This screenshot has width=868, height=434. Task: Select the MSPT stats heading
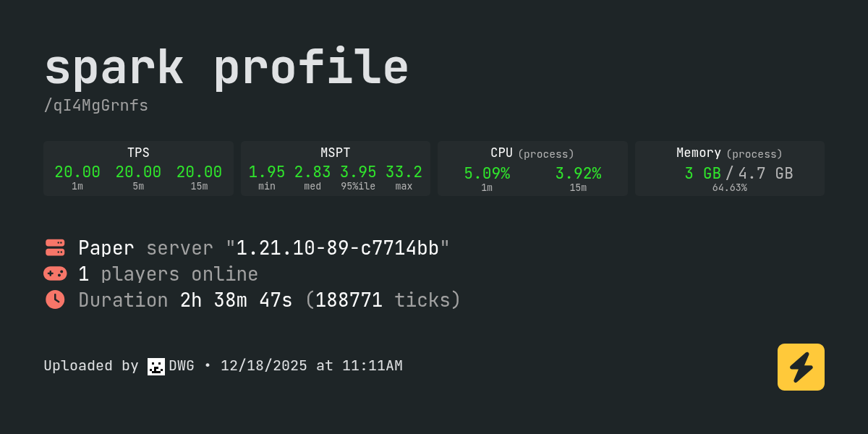335,153
